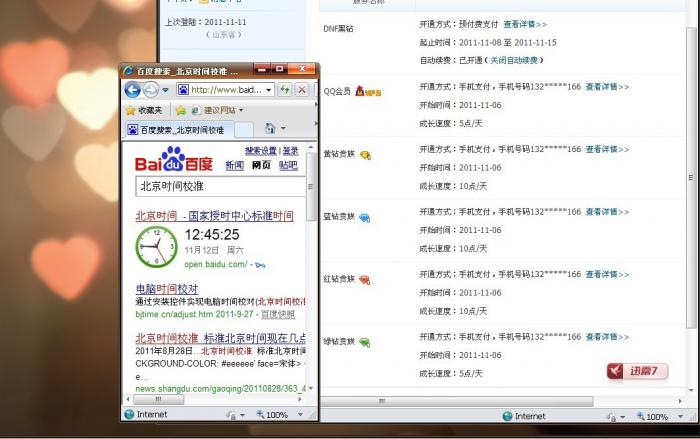Select the 网页 web search tab
The image size is (700, 439).
tap(261, 165)
